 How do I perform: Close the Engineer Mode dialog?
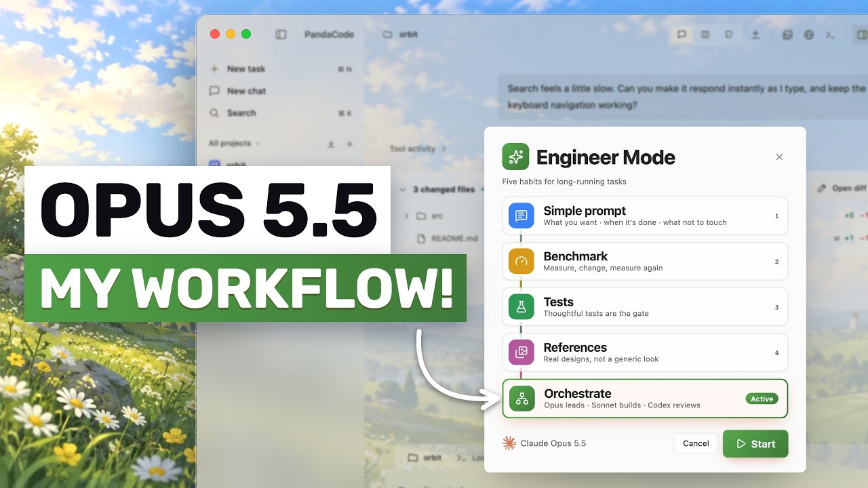(x=779, y=157)
